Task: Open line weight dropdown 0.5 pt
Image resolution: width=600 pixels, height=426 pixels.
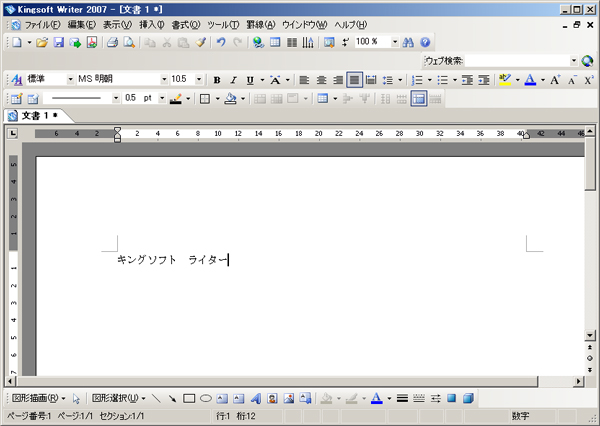Action: tap(162, 98)
